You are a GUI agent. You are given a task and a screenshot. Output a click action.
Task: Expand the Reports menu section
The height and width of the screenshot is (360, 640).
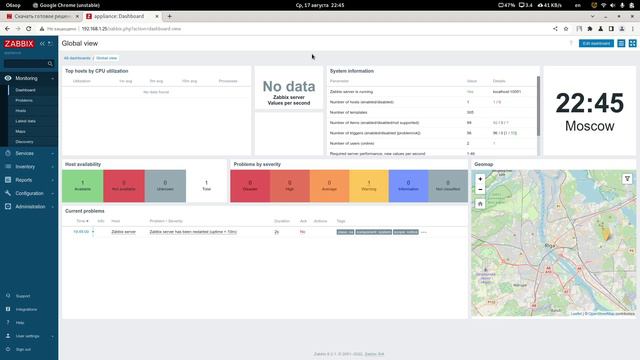[x=53, y=180]
